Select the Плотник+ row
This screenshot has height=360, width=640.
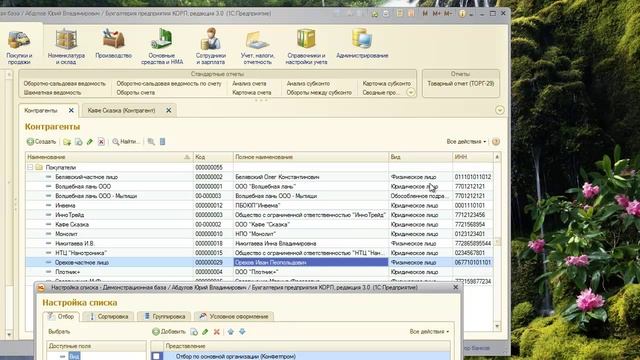point(259,272)
